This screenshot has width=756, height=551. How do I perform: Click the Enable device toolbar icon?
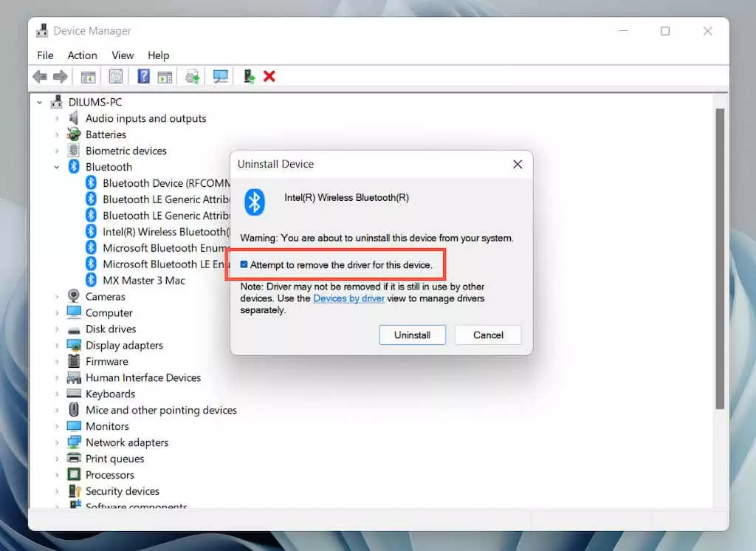point(249,76)
